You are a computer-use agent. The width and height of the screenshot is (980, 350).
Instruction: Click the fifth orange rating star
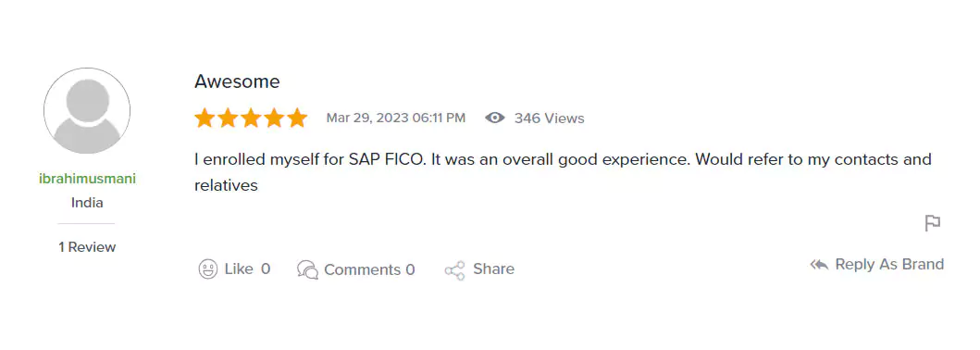(297, 118)
